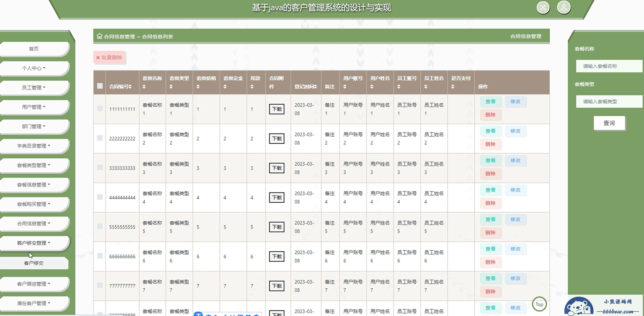Sort by 员工账号 column arrows
This screenshot has width=644, height=316.
399,87
